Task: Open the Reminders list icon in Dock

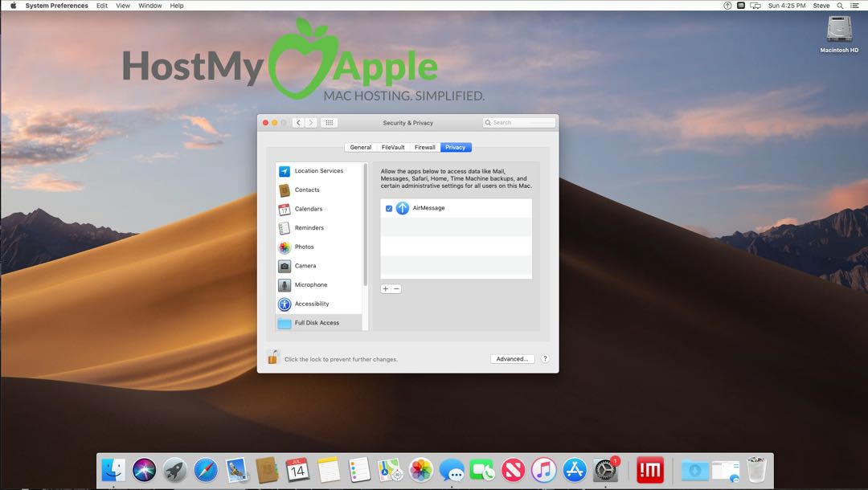Action: click(359, 470)
